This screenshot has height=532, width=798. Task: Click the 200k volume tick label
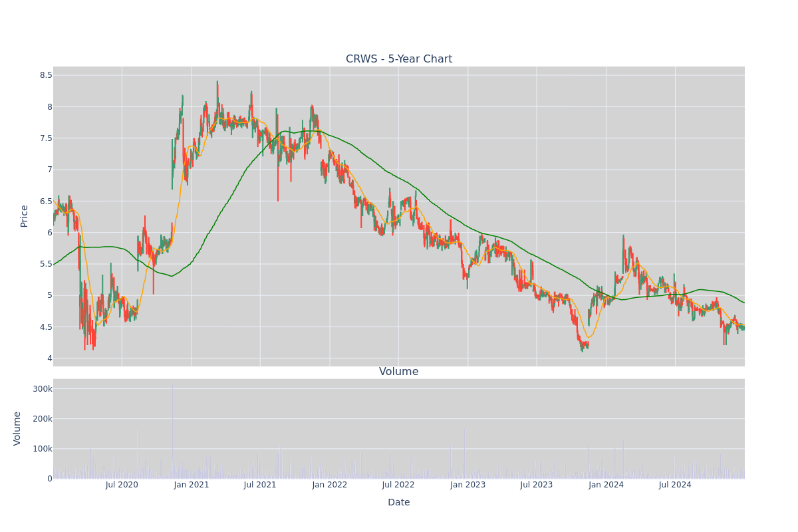pyautogui.click(x=42, y=419)
